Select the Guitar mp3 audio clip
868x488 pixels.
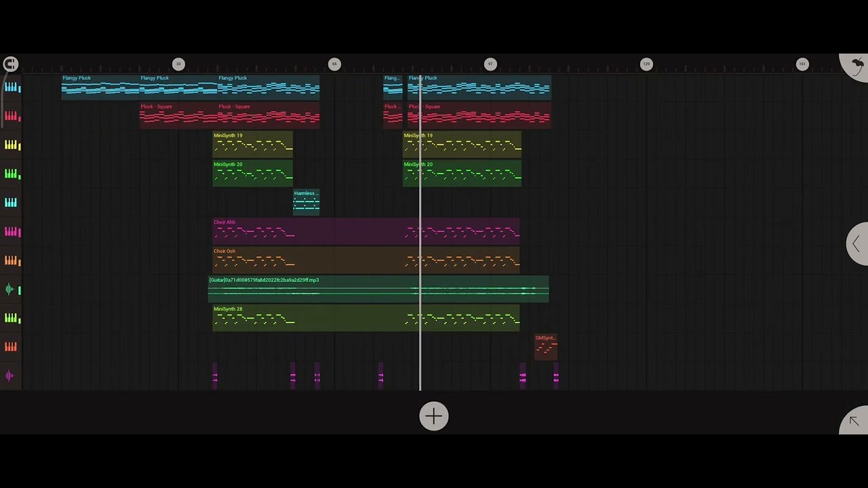pyautogui.click(x=378, y=289)
